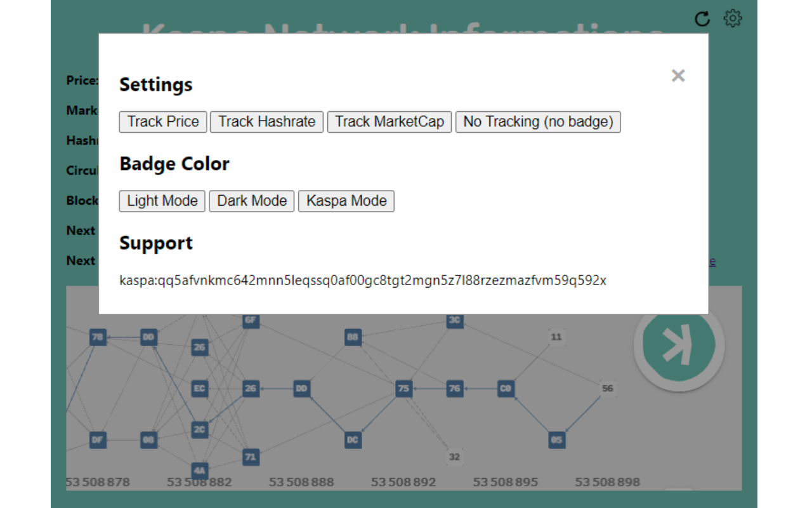Open extension settings via the gear icon
Viewport: 812px width, 508px height.
pyautogui.click(x=732, y=18)
